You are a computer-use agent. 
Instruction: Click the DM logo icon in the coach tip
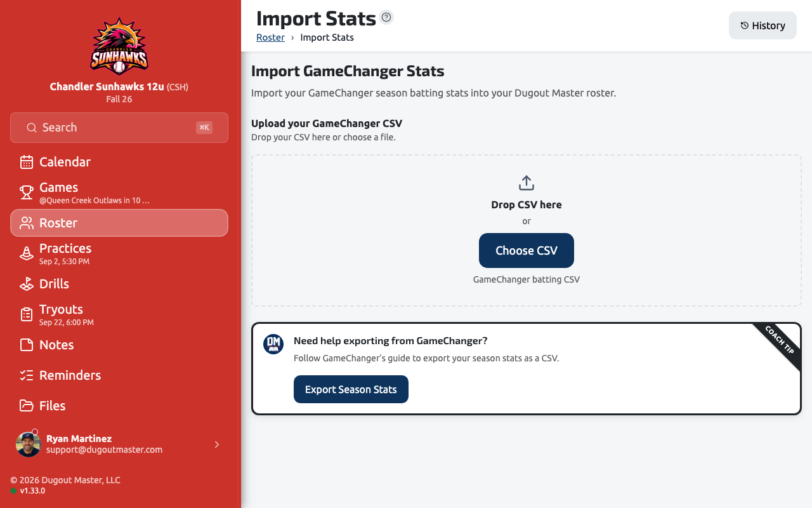(x=273, y=344)
